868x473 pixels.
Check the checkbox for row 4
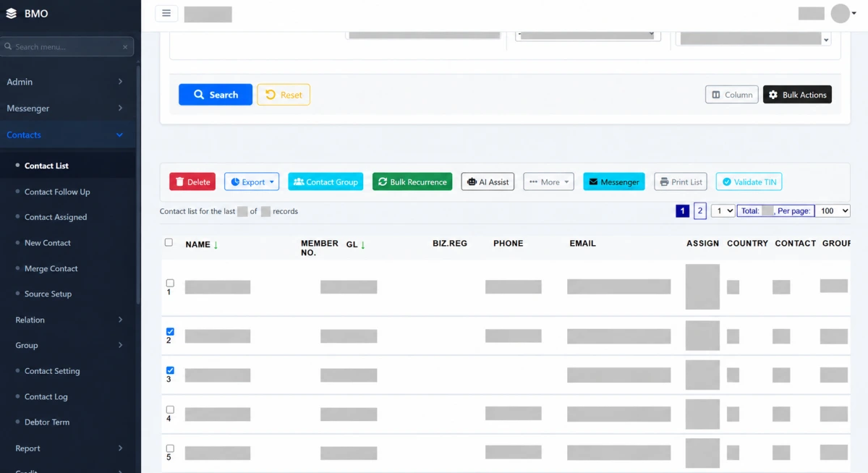coord(170,409)
